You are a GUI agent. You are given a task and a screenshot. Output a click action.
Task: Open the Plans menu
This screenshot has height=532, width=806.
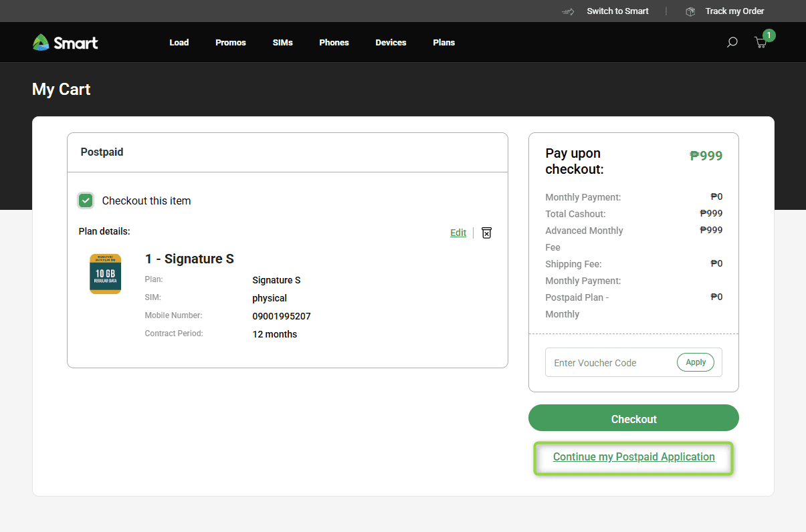(444, 43)
